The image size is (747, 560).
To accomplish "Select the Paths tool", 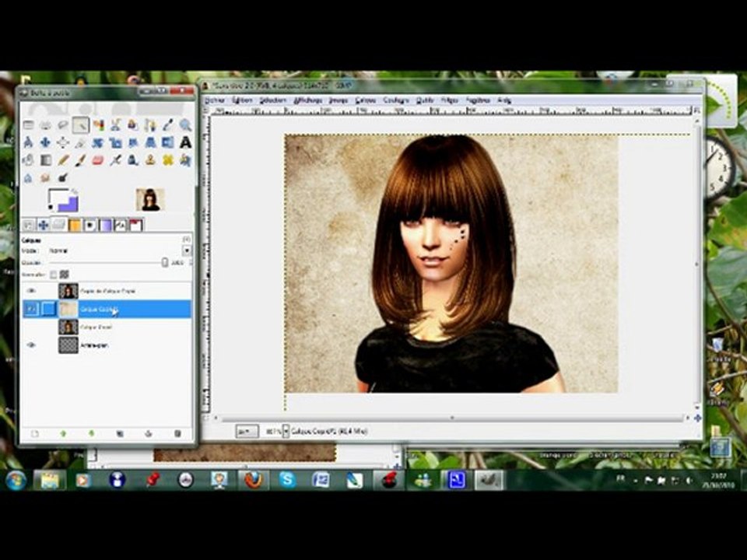I will (x=150, y=125).
